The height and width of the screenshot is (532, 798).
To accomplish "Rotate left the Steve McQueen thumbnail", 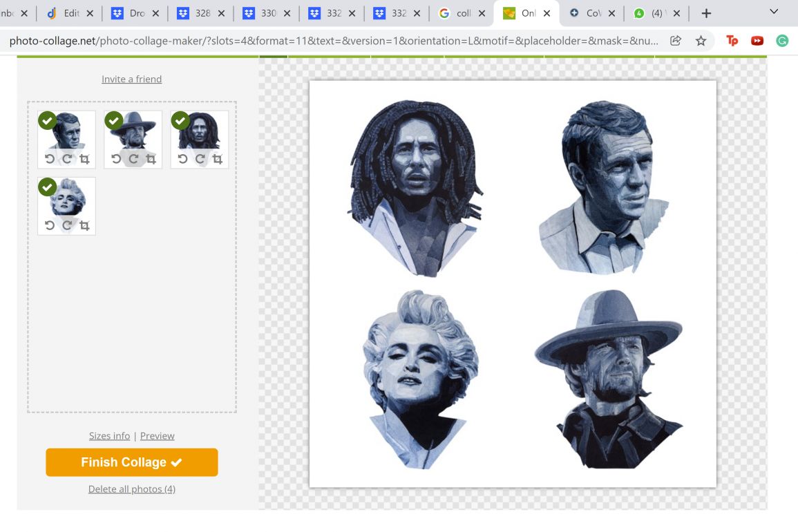I will [x=49, y=159].
